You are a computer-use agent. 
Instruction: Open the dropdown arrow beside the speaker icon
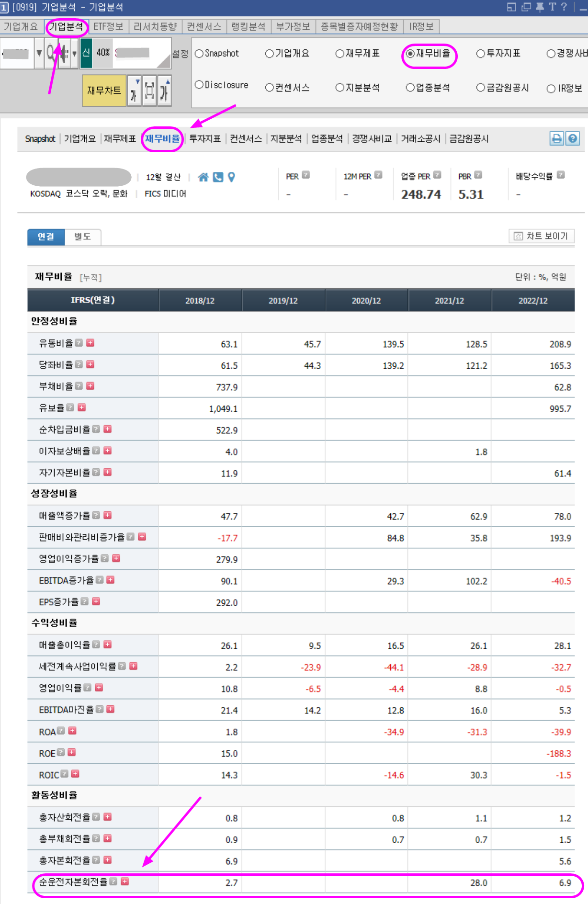pos(74,53)
